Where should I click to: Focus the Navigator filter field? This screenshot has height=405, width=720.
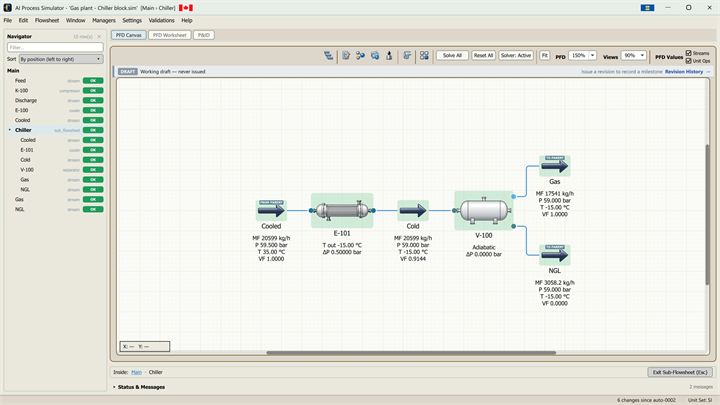tap(55, 47)
